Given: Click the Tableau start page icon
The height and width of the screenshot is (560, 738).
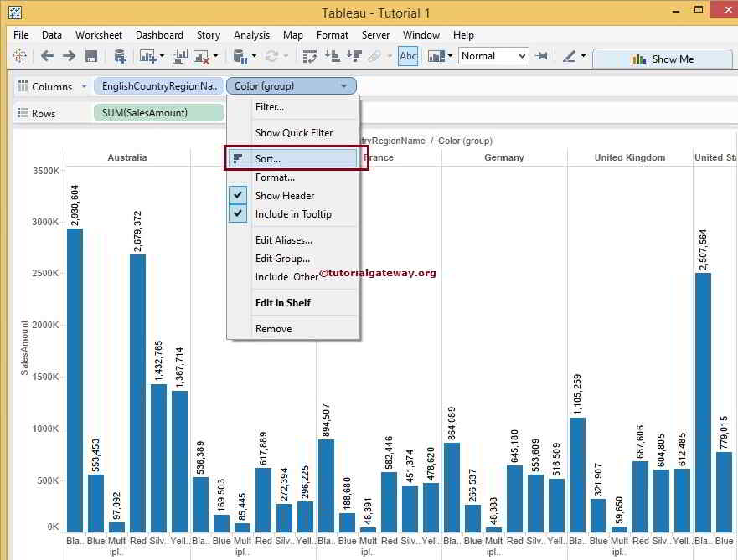Looking at the screenshot, I should click(x=19, y=56).
